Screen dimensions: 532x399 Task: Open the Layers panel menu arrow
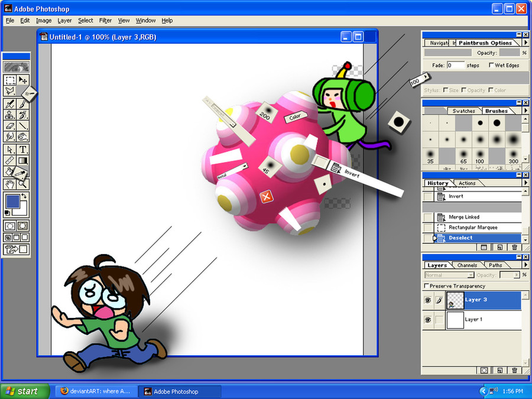(525, 265)
